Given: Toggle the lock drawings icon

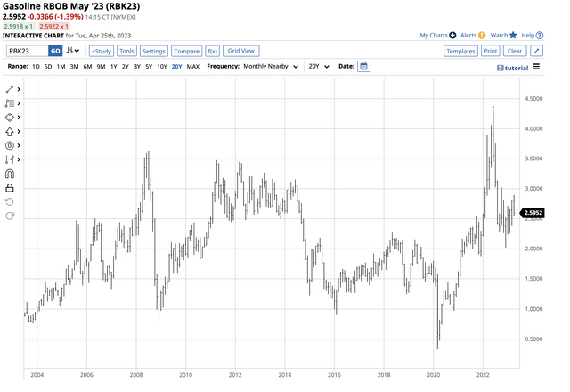Looking at the screenshot, I should point(10,188).
